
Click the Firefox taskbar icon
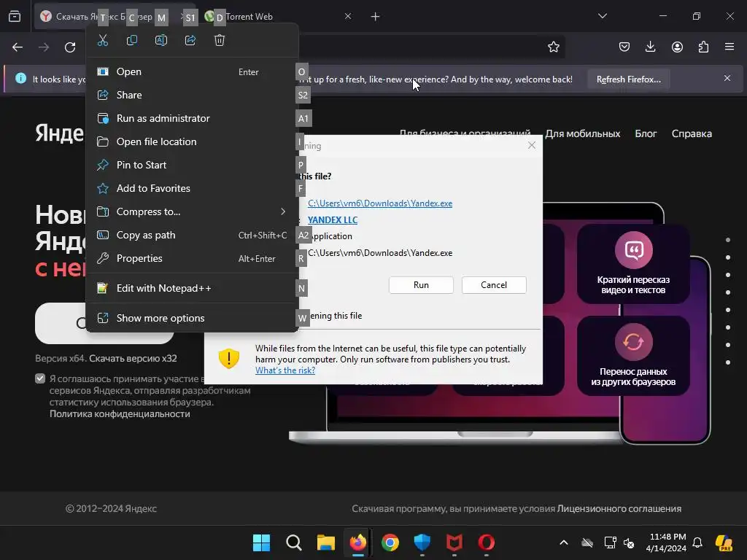(357, 542)
